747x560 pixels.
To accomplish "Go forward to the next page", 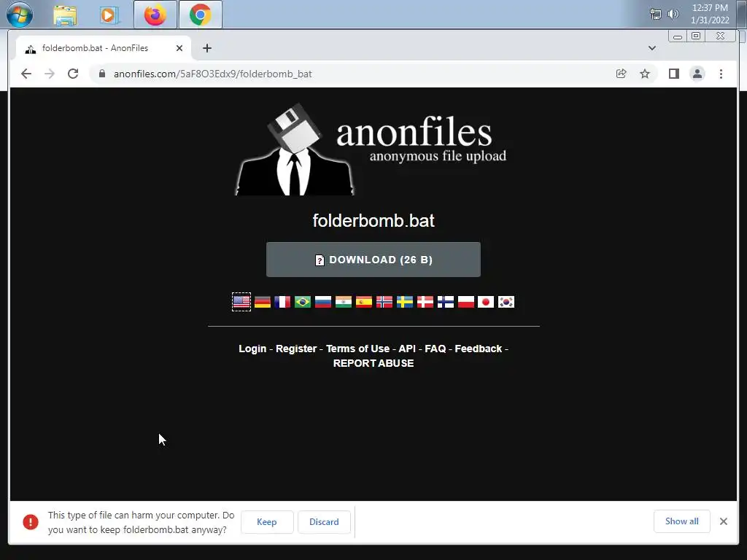I will (x=50, y=74).
